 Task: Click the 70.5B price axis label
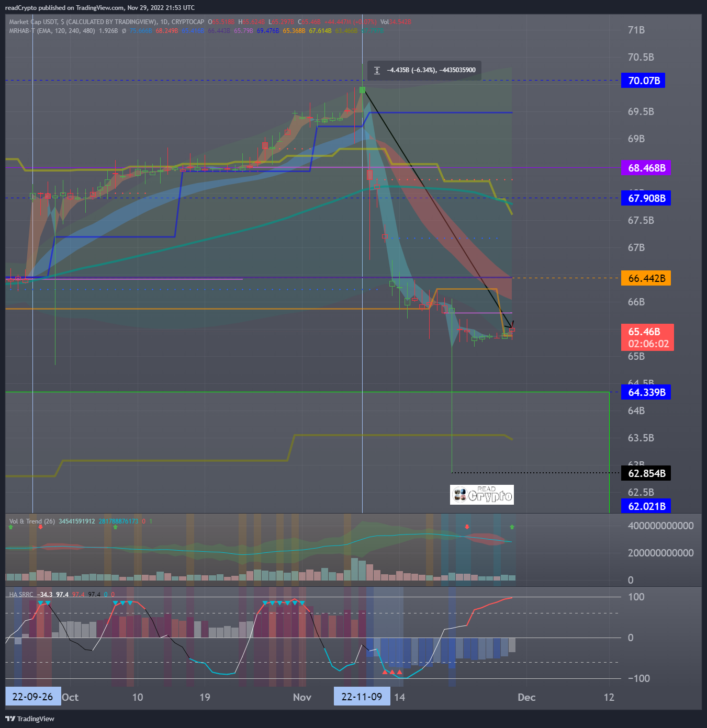(x=641, y=57)
